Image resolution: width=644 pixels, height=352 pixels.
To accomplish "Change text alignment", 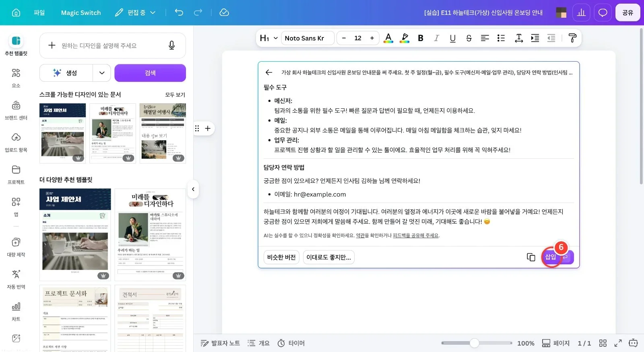I will coord(485,38).
